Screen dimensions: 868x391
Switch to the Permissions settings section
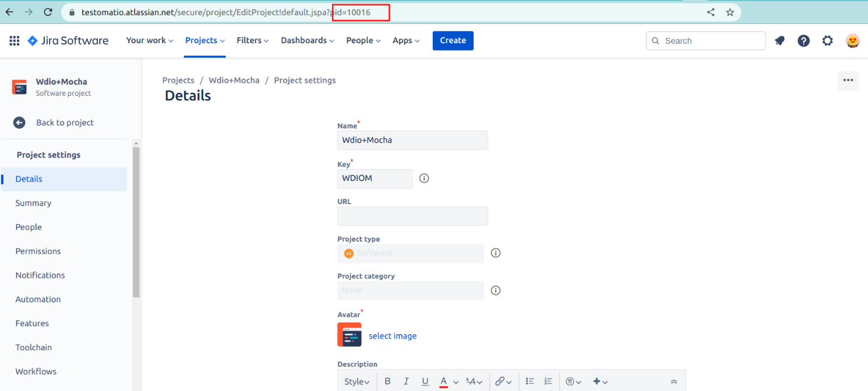pos(38,251)
